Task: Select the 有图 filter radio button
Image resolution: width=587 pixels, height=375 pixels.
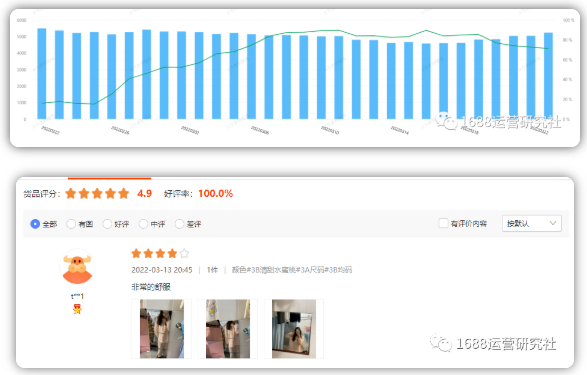Action: coord(71,224)
